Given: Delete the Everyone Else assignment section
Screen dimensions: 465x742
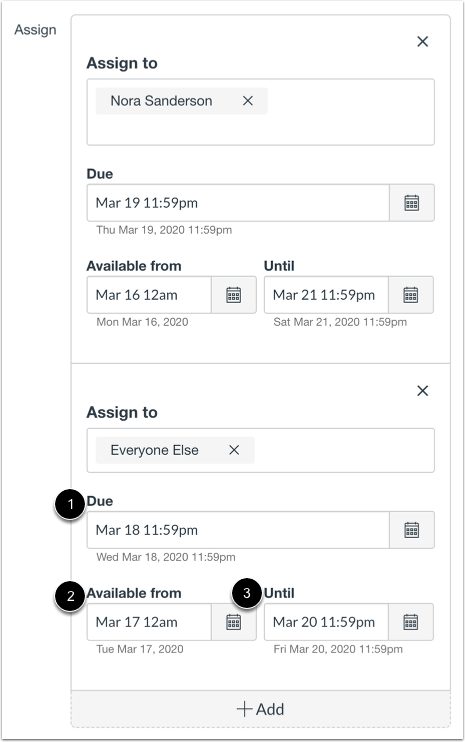Looking at the screenshot, I should [x=422, y=391].
